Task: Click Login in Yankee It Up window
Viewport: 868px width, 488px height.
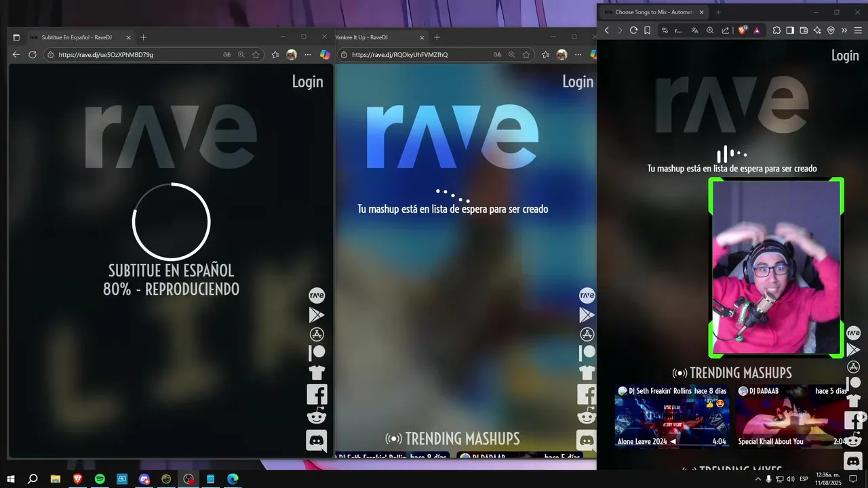Action: click(x=578, y=81)
